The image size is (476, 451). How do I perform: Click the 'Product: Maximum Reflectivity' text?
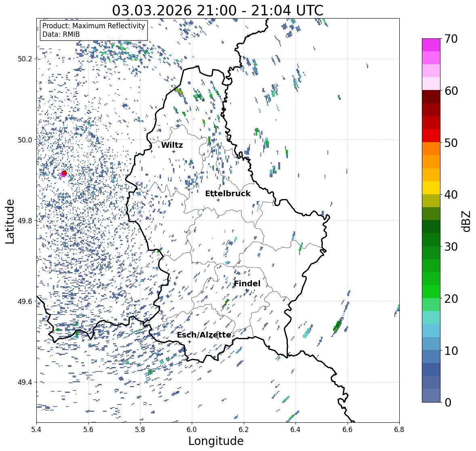tap(94, 26)
